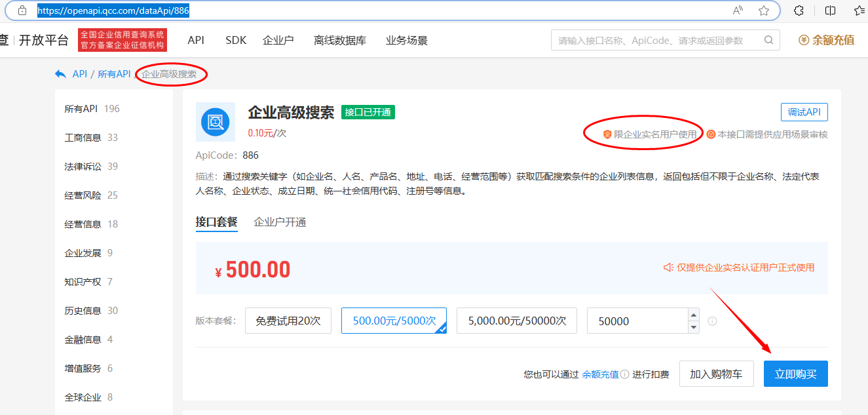The width and height of the screenshot is (868, 415).
Task: Open the favorites list star icon
Action: [861, 10]
